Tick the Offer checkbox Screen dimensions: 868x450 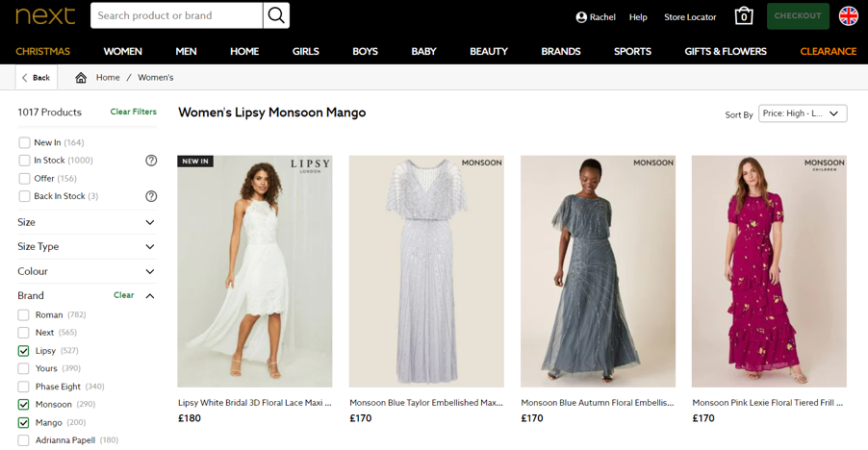[24, 179]
